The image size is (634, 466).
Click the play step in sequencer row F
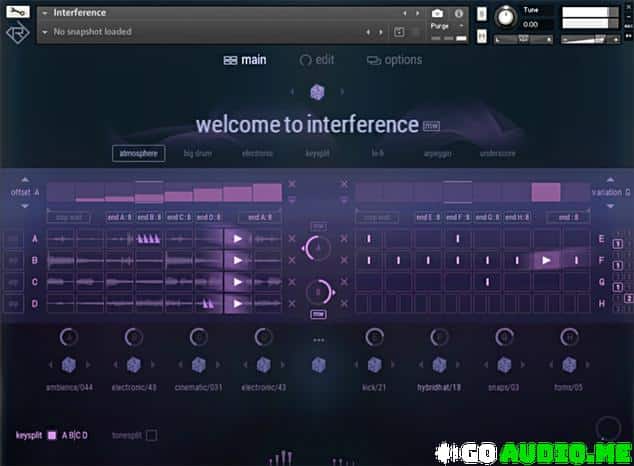tap(546, 260)
